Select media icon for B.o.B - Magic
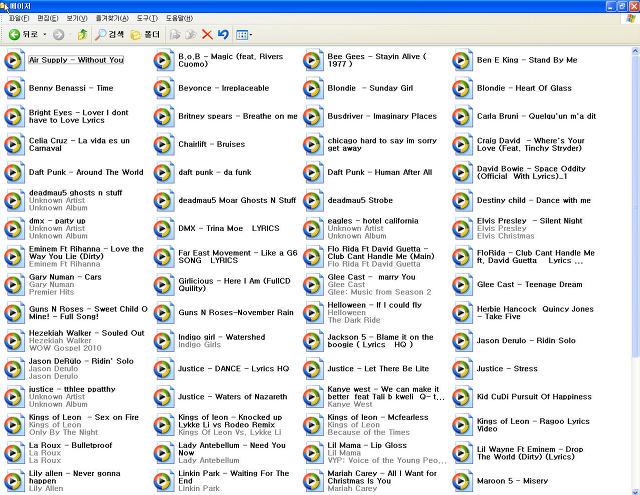Image resolution: width=640 pixels, height=495 pixels. point(164,60)
